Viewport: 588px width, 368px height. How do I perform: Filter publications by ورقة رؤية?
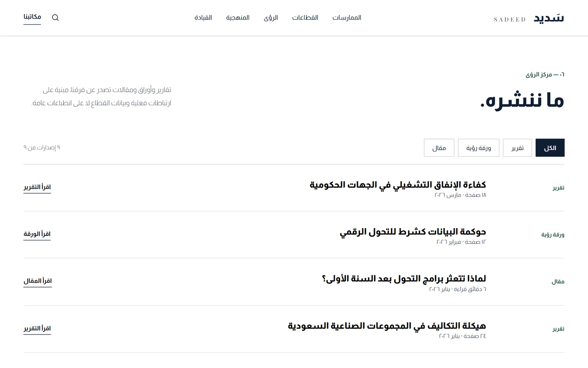478,148
